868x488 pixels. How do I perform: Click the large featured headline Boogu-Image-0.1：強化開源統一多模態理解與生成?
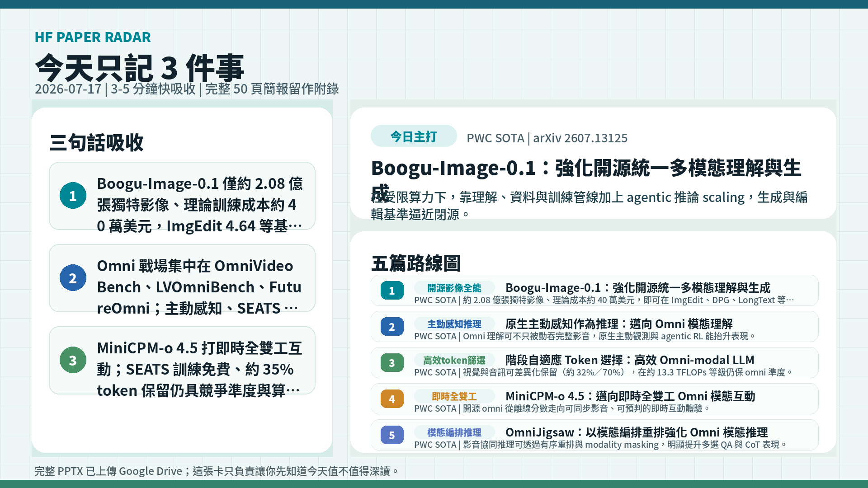[586, 180]
